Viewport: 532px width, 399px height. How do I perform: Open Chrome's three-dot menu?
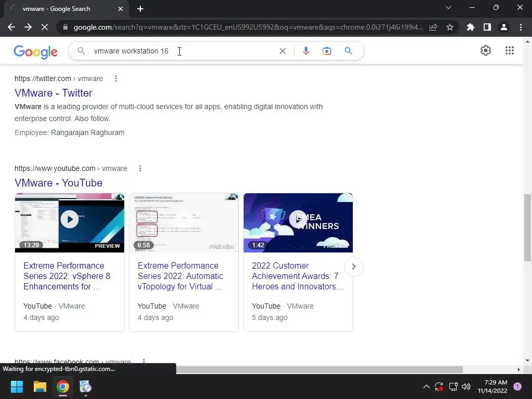[521, 27]
